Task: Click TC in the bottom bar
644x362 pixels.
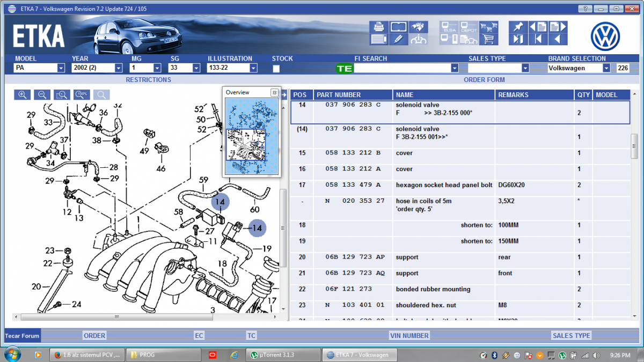Action: (x=251, y=336)
